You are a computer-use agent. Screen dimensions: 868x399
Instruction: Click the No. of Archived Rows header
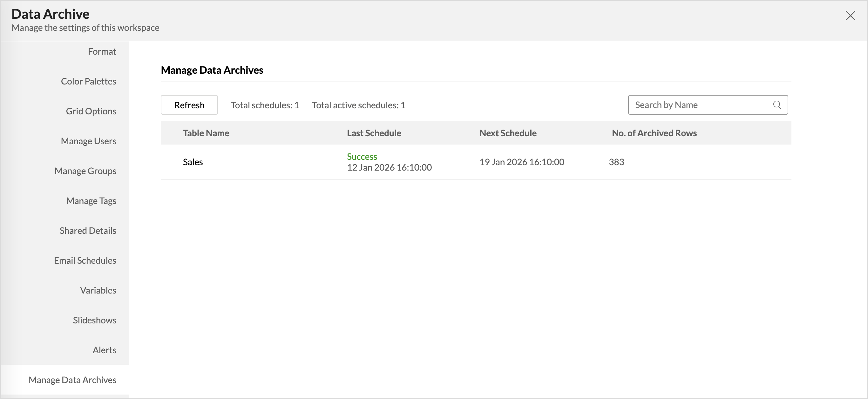654,133
